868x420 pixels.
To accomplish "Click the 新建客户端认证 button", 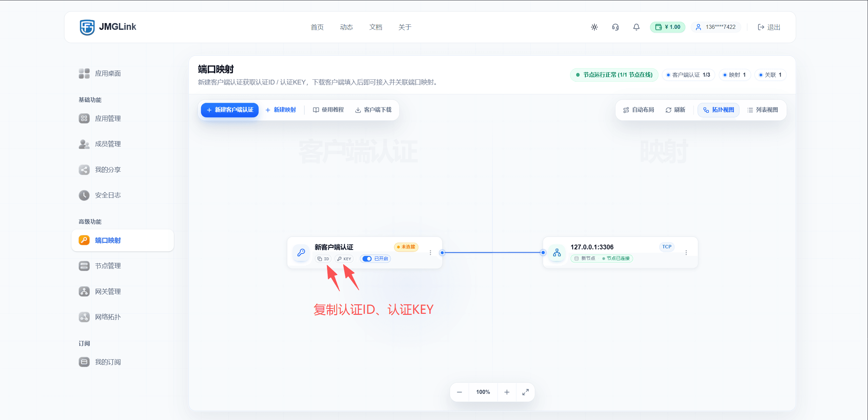I will point(230,110).
